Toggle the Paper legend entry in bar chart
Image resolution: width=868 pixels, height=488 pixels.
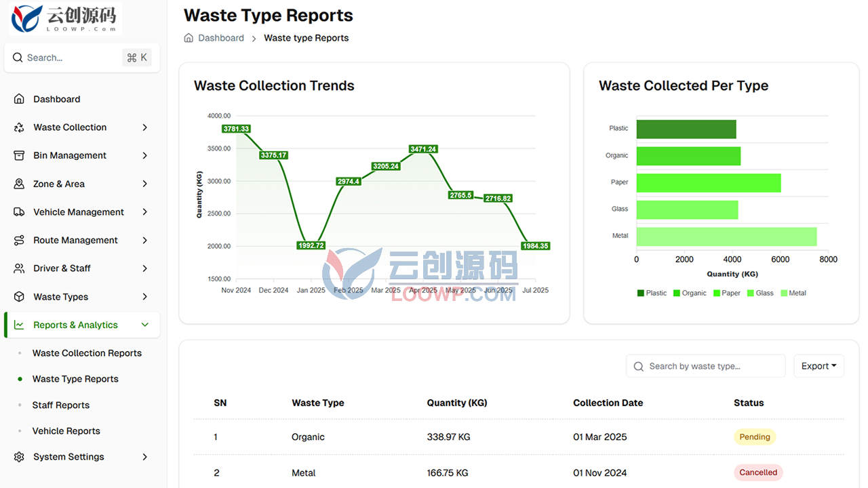pyautogui.click(x=726, y=293)
